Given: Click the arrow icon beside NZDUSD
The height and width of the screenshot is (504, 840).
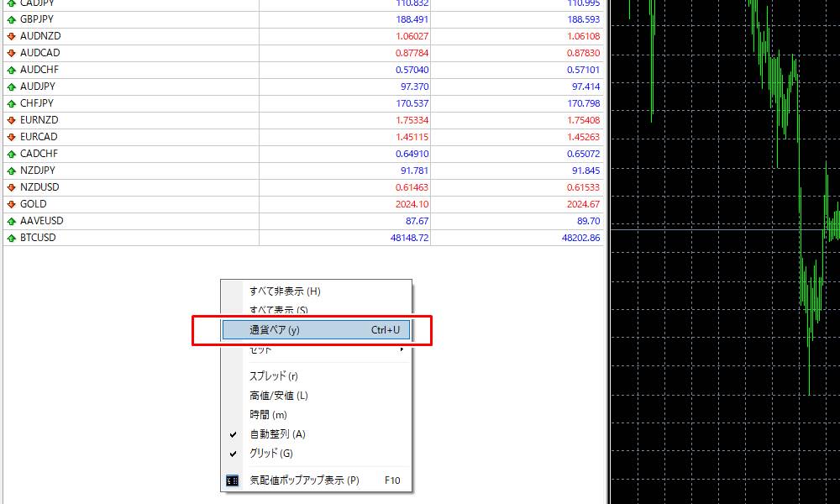Looking at the screenshot, I should tap(10, 187).
